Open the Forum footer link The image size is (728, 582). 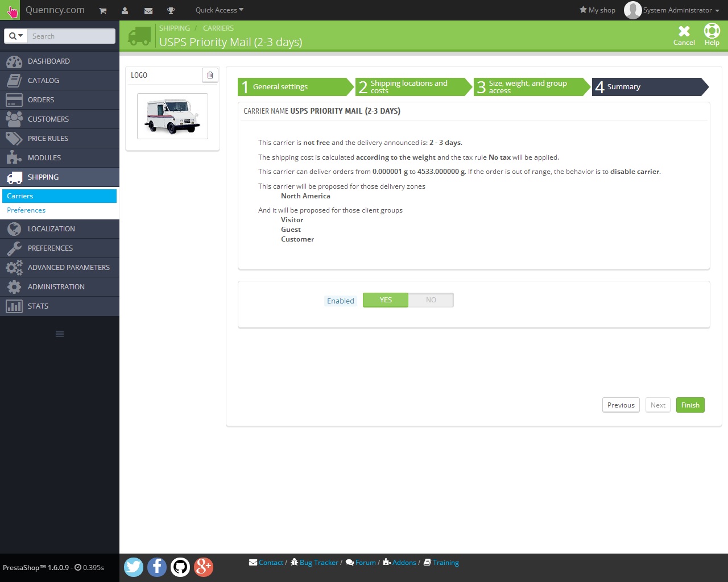361,563
